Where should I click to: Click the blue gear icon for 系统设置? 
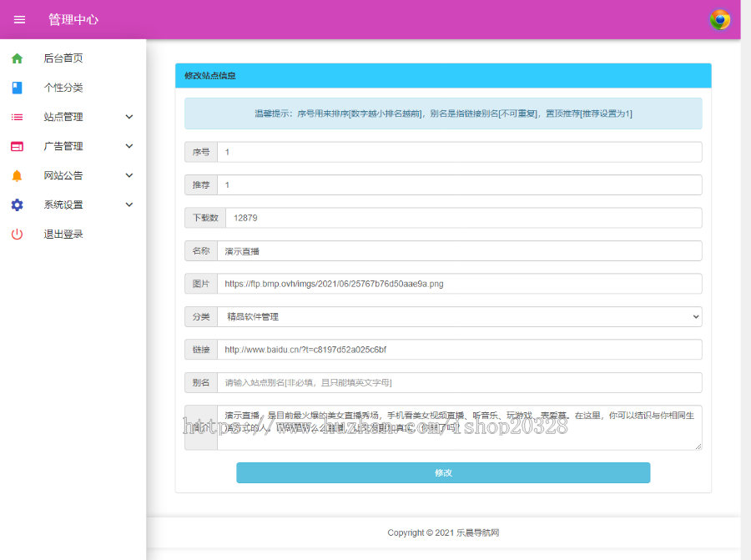18,205
